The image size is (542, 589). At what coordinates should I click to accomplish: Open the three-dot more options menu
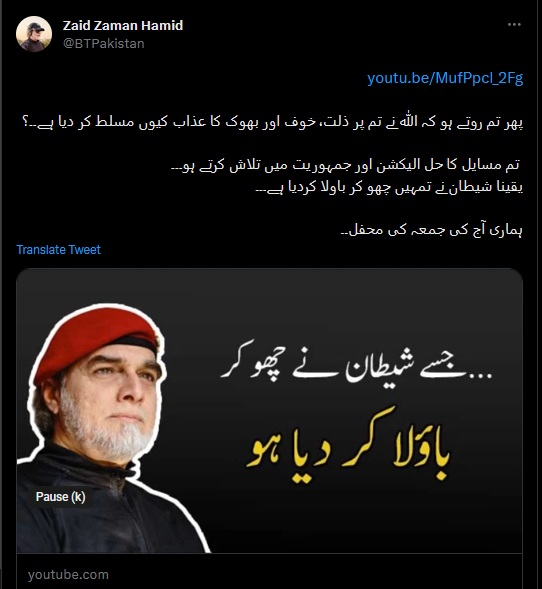514,24
